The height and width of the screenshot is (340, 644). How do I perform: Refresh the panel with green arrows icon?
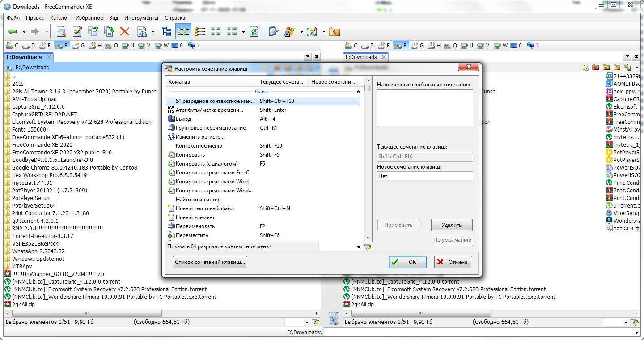tap(254, 32)
